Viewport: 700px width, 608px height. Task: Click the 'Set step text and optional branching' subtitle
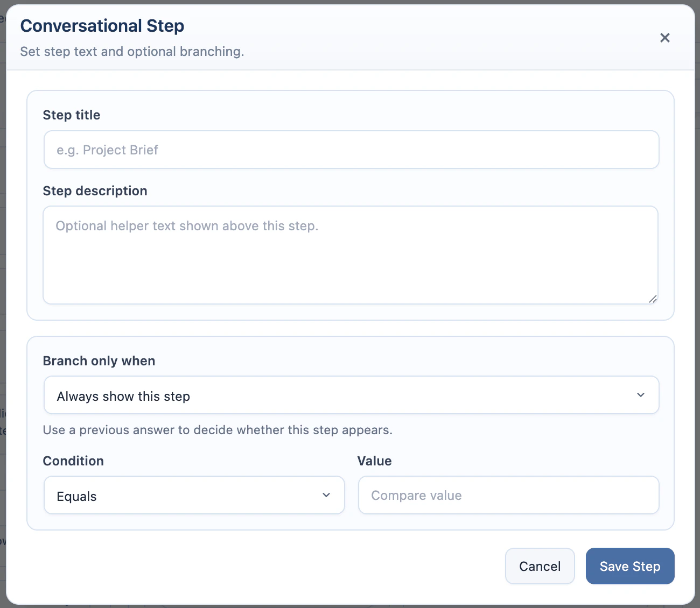point(132,52)
